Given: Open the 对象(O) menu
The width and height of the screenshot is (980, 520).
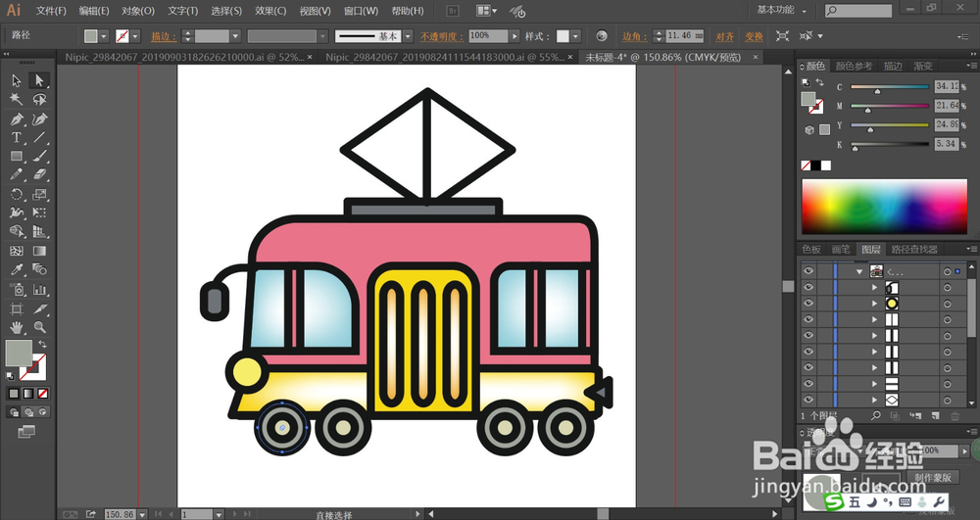Looking at the screenshot, I should [x=138, y=11].
